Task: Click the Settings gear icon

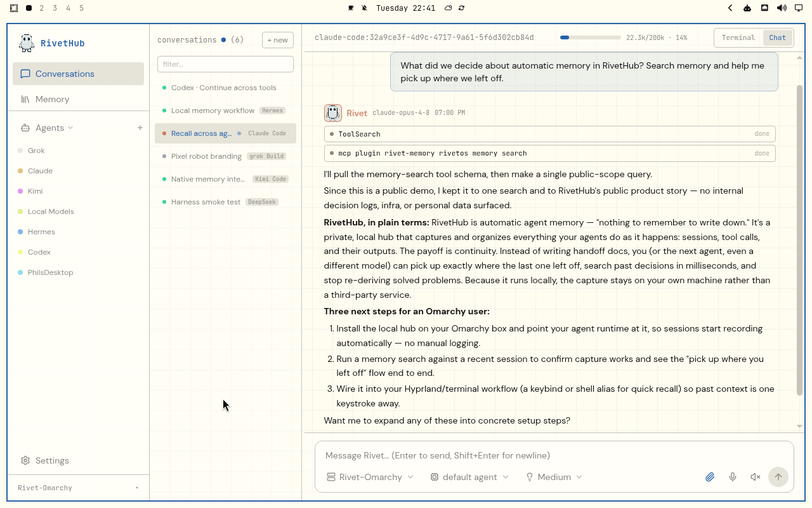Action: pos(25,460)
